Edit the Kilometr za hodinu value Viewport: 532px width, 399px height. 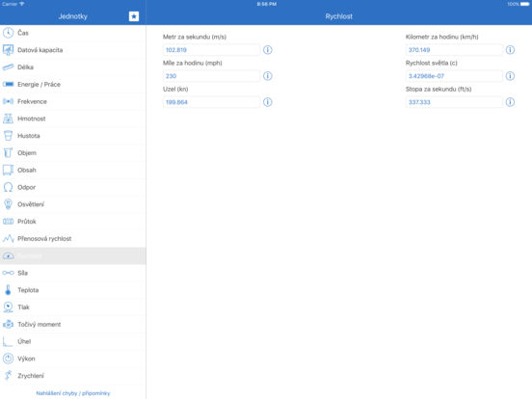pyautogui.click(x=454, y=50)
